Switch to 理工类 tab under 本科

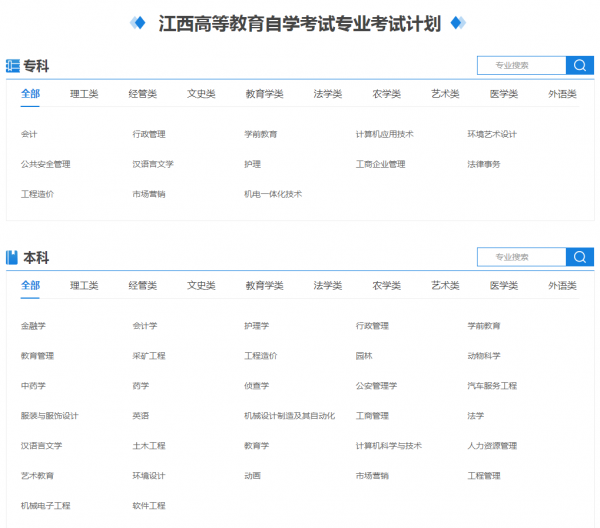84,285
